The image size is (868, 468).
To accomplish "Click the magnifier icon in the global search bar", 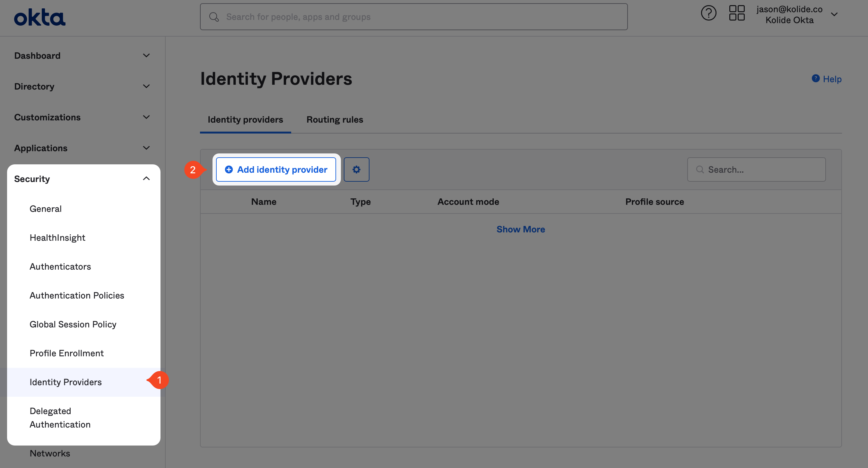I will tap(214, 17).
